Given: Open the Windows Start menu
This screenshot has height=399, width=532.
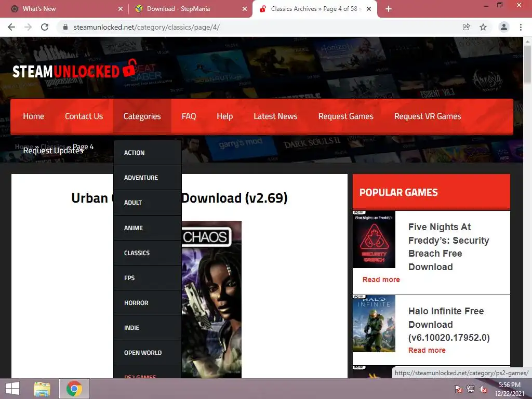Looking at the screenshot, I should pos(12,389).
